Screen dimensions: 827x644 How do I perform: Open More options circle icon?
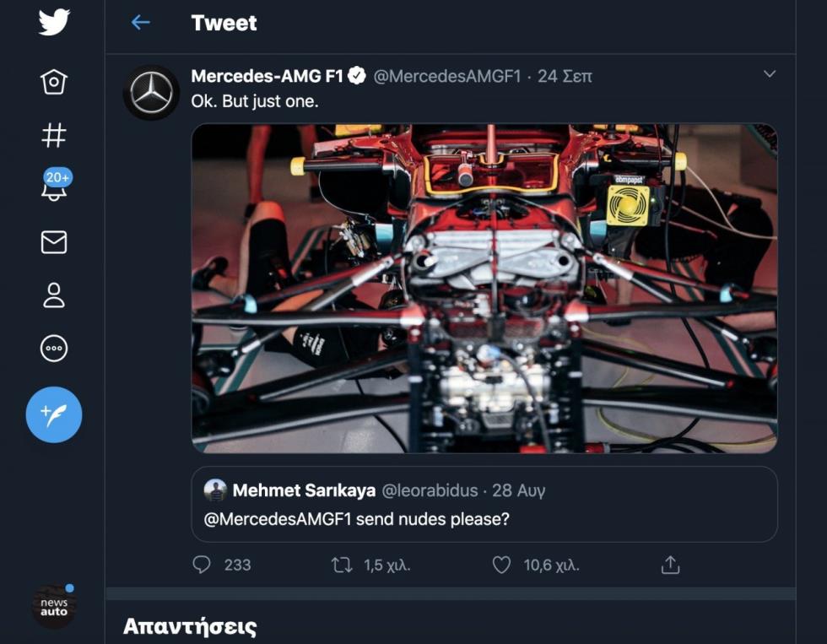tap(54, 349)
